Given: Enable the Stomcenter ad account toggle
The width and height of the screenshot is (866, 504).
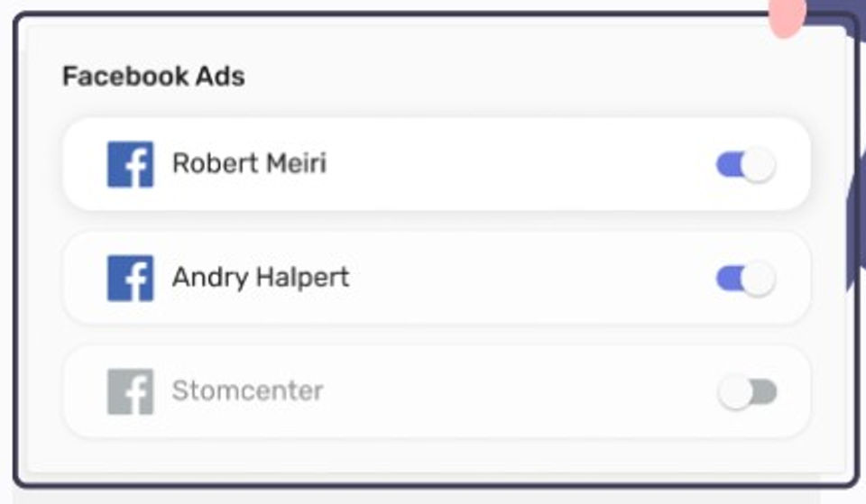Looking at the screenshot, I should [747, 393].
